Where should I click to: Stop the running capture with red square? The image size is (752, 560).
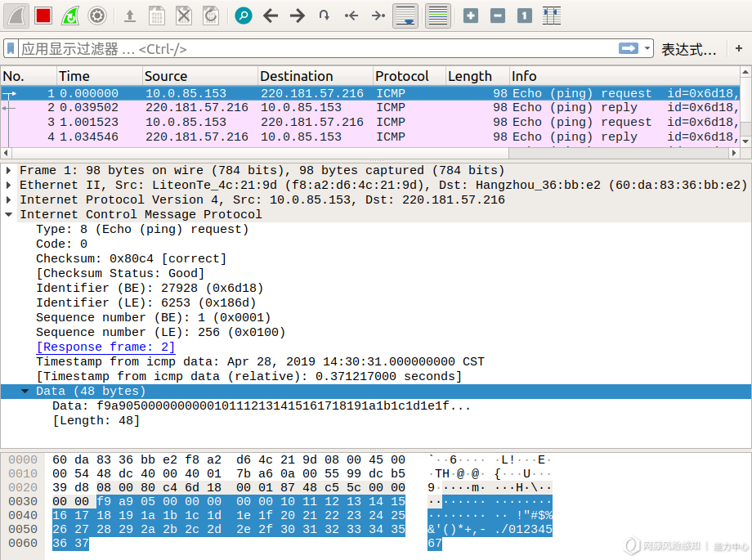coord(43,16)
